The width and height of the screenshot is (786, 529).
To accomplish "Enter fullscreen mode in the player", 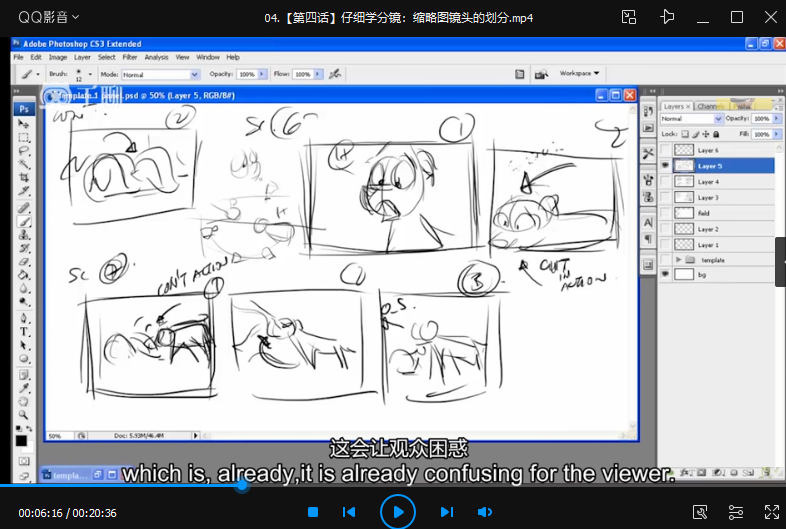I will point(771,512).
